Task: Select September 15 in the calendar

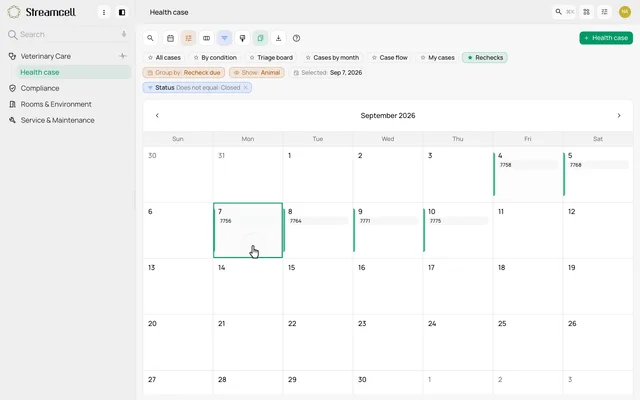Action: point(318,286)
